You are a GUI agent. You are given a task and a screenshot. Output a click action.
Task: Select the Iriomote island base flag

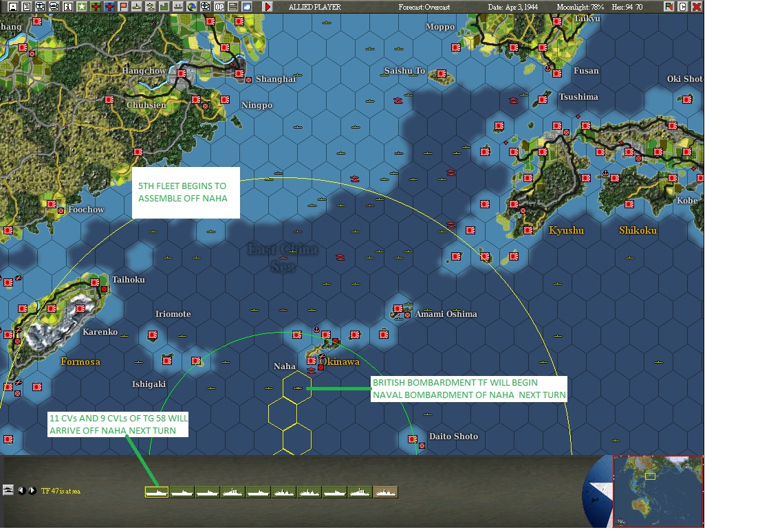(x=153, y=335)
